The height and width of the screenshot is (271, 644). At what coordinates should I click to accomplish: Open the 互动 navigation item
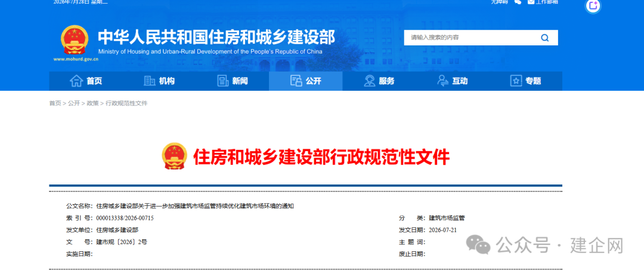(x=452, y=81)
